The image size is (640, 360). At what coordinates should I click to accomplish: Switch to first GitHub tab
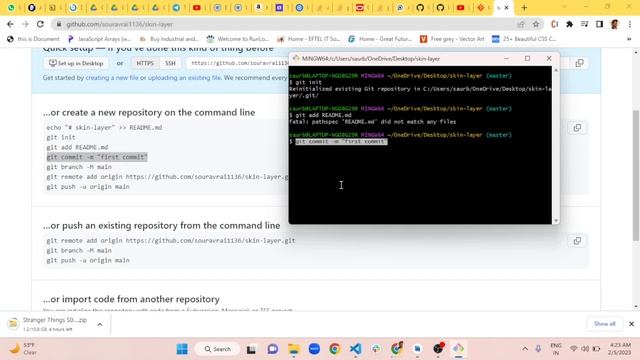pyautogui.click(x=420, y=7)
